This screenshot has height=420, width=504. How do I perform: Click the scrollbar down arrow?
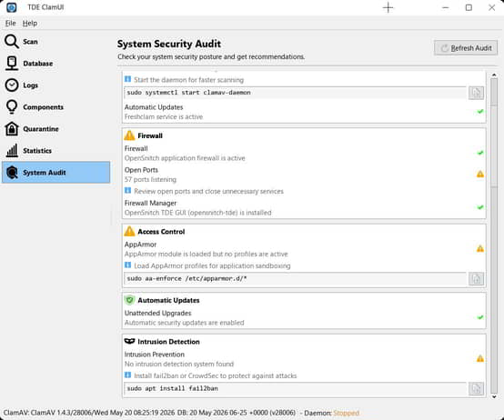click(x=494, y=397)
